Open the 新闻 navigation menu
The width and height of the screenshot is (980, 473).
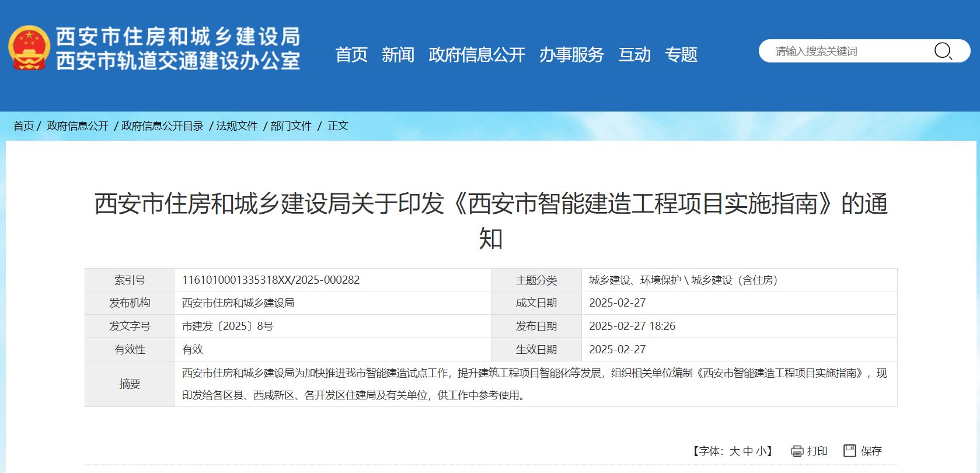[398, 55]
